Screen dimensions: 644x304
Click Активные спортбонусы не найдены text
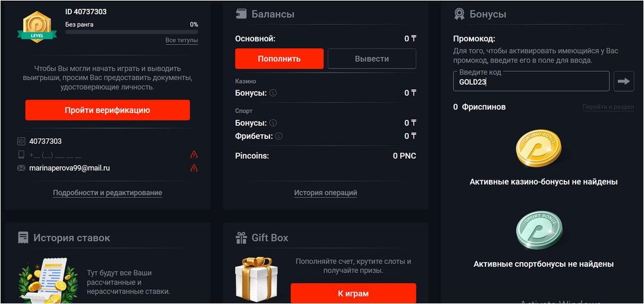[x=543, y=264]
